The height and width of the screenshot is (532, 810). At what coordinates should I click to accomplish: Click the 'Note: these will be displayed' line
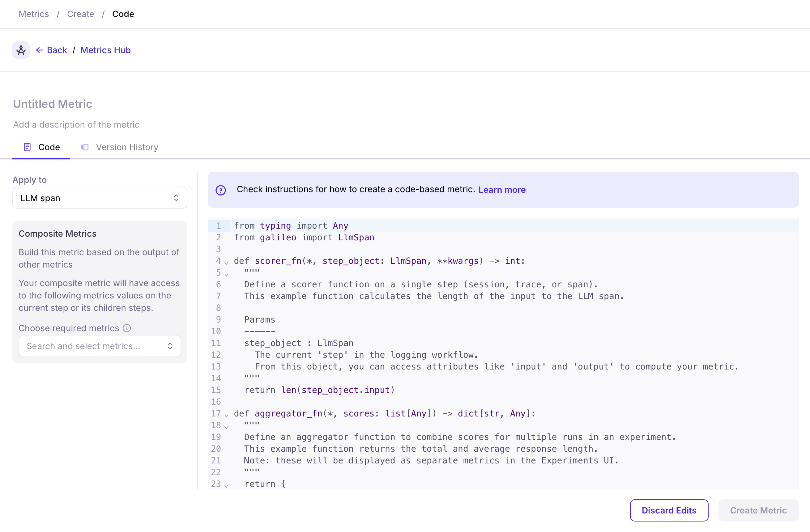pos(431,460)
